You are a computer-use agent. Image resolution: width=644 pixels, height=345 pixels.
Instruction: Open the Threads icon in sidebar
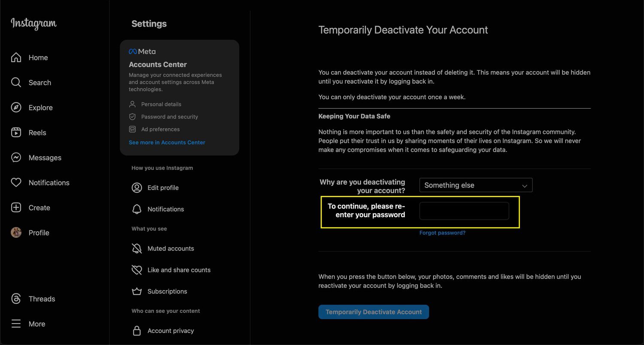tap(16, 299)
